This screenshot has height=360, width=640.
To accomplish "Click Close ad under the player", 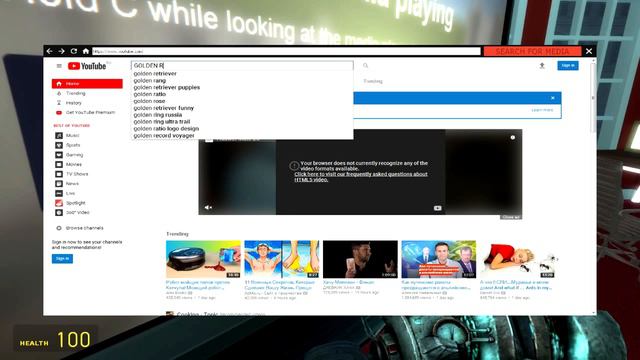I will [511, 218].
